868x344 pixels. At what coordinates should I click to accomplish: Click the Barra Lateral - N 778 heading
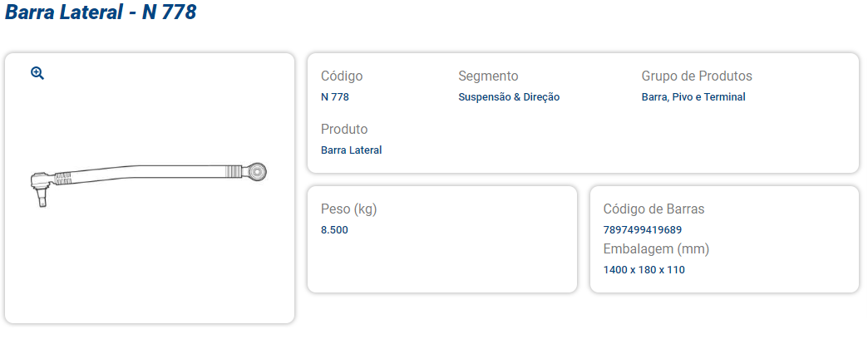101,13
